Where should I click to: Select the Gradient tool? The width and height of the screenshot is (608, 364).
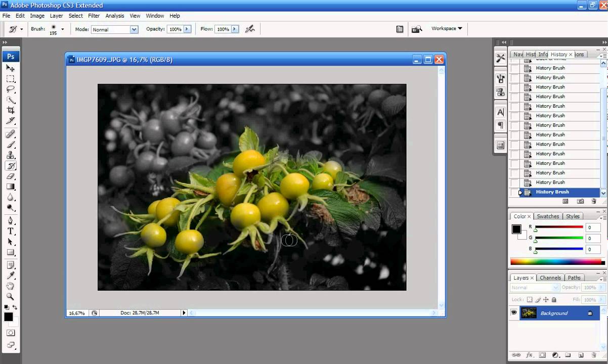click(x=10, y=187)
